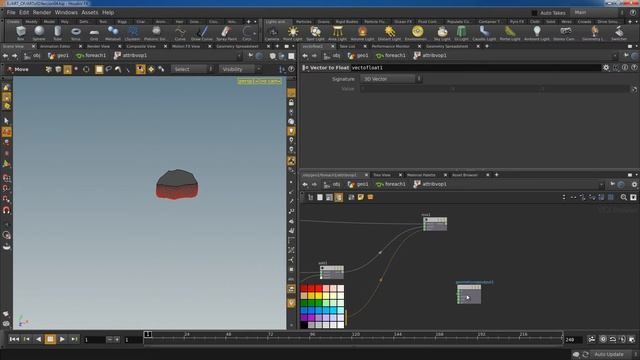The height and width of the screenshot is (360, 640).
Task: Add a Portal Light from the shelf
Action: pyautogui.click(x=510, y=33)
